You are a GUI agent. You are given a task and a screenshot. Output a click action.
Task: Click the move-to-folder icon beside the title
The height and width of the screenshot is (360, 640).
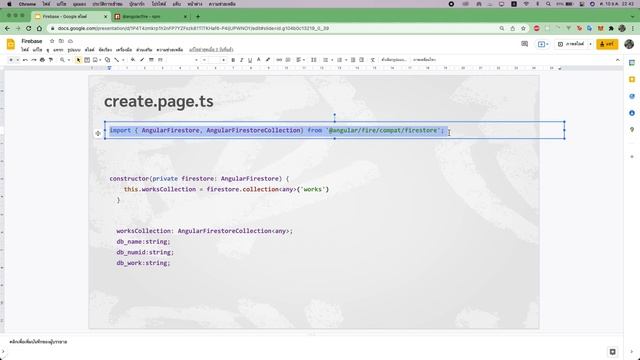point(61,41)
